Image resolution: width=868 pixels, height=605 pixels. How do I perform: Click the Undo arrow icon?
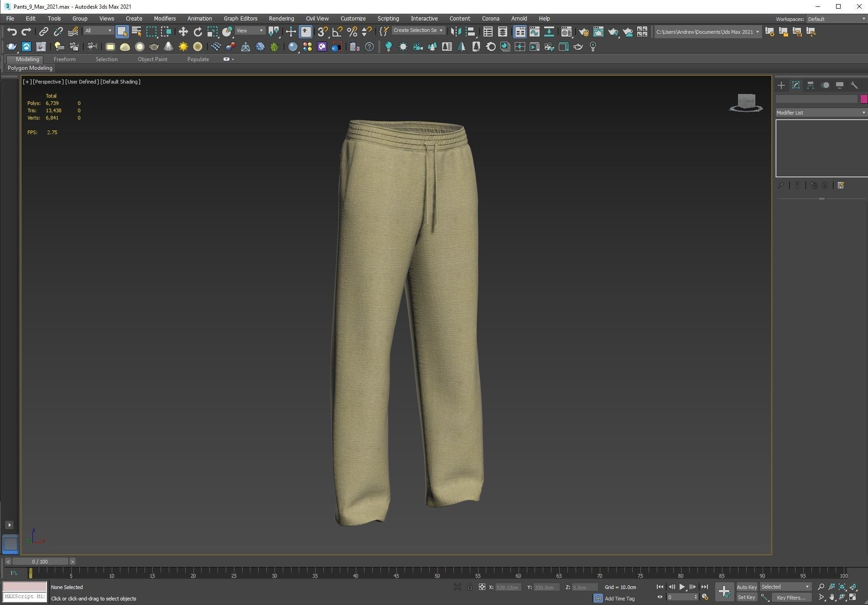coord(12,31)
